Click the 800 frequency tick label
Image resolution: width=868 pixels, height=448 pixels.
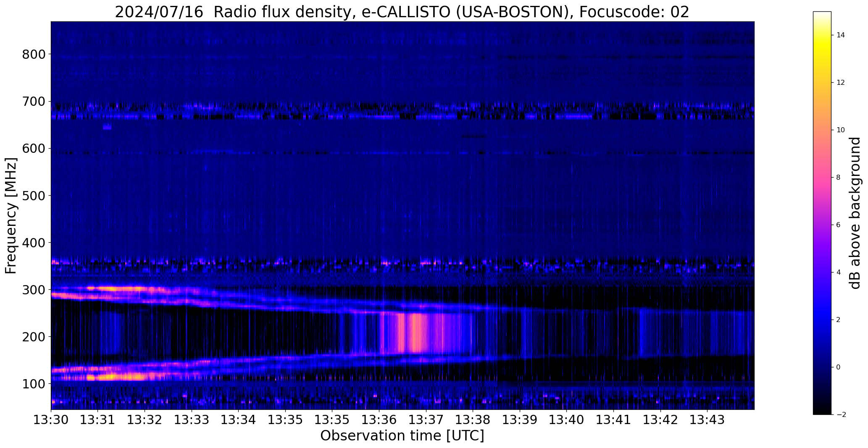click(33, 54)
